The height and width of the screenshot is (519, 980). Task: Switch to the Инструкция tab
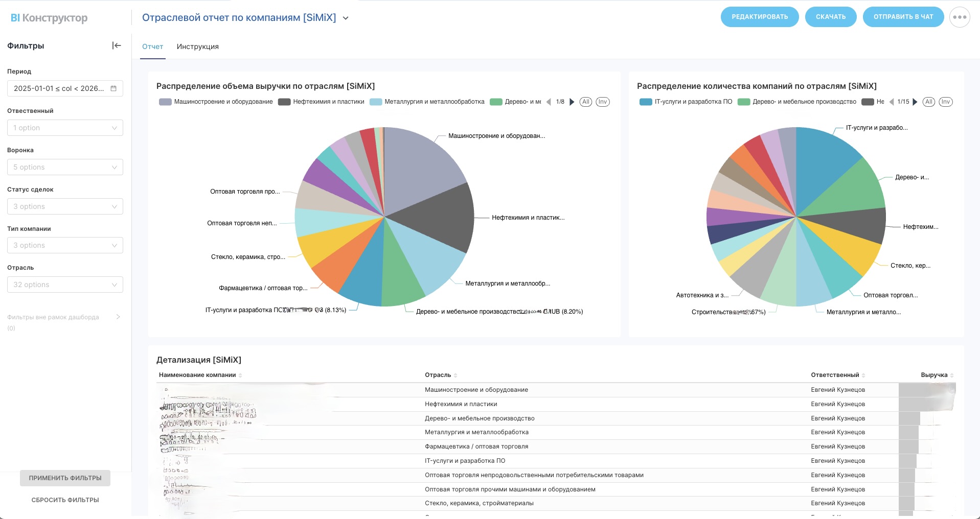pyautogui.click(x=198, y=46)
